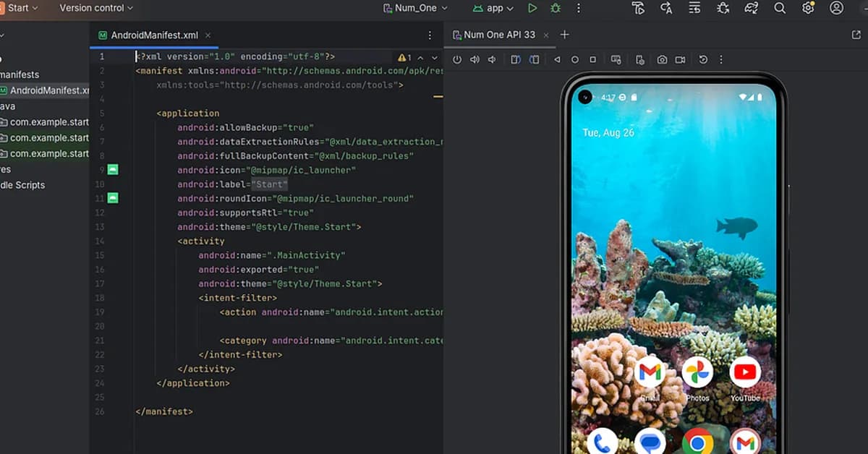Click line number 20 in the editor gutter
This screenshot has width=868, height=454.
click(99, 325)
